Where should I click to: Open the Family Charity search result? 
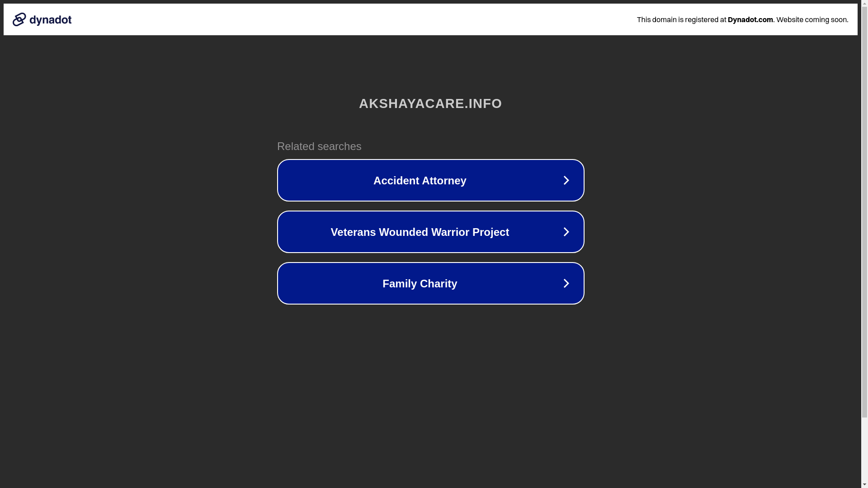430,283
